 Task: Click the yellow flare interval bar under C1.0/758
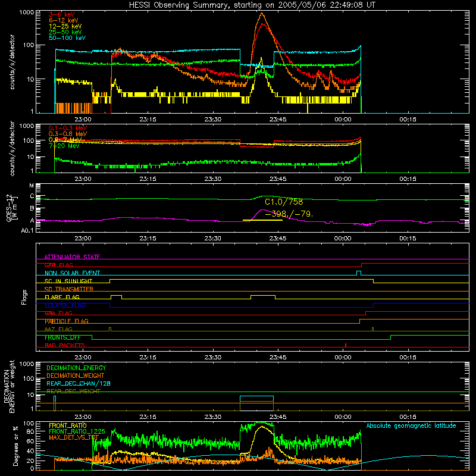click(262, 220)
